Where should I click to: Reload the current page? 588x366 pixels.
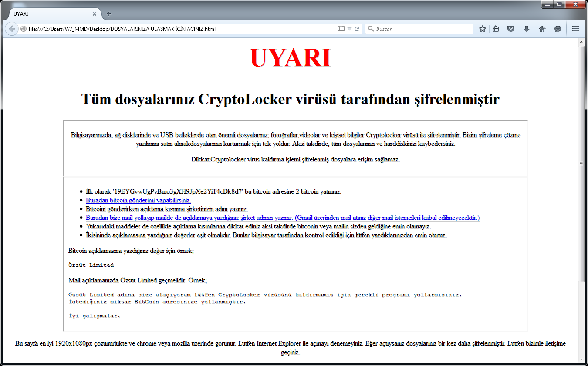pos(357,29)
